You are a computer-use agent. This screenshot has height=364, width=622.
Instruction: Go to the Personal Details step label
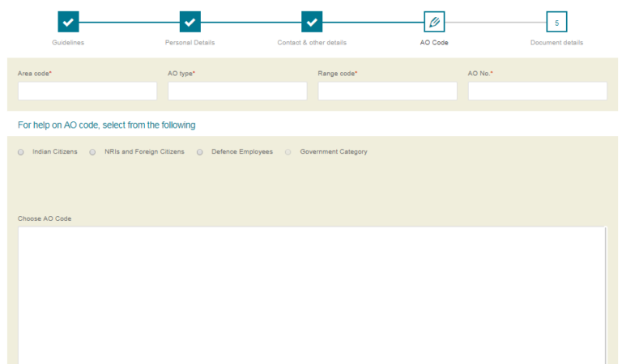click(x=190, y=42)
